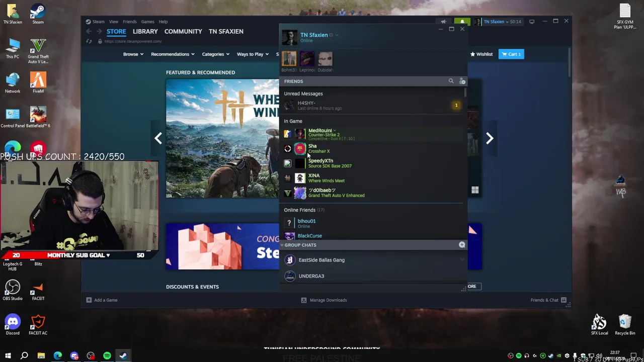Click the TN Sfaxien avatar in friends list
Screen dimensions: 644x362
[x=289, y=37]
